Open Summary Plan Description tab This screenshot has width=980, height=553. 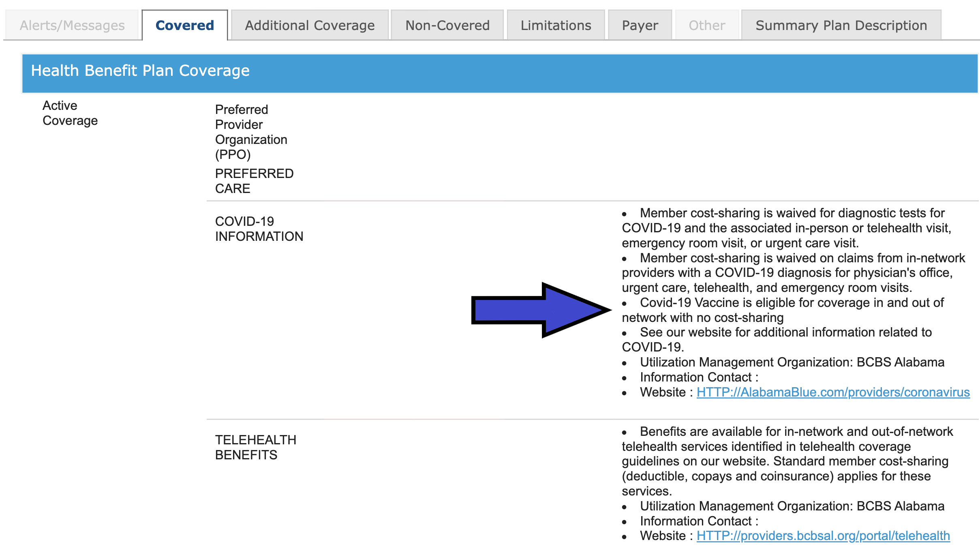click(x=841, y=26)
